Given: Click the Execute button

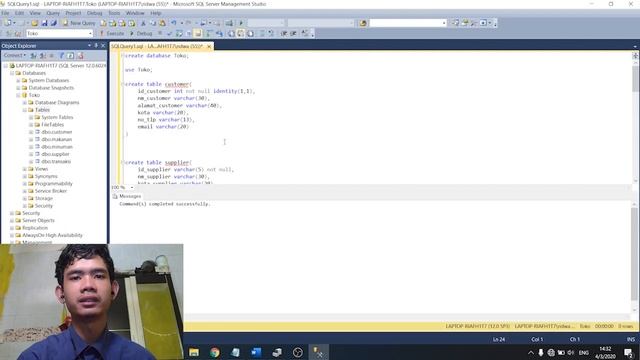Looking at the screenshot, I should 112,33.
